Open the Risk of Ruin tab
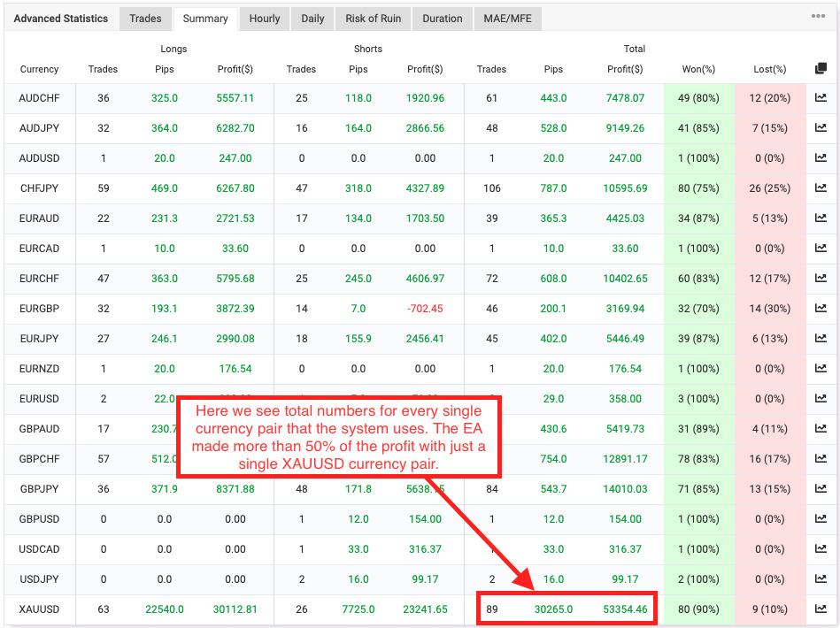 pyautogui.click(x=374, y=19)
